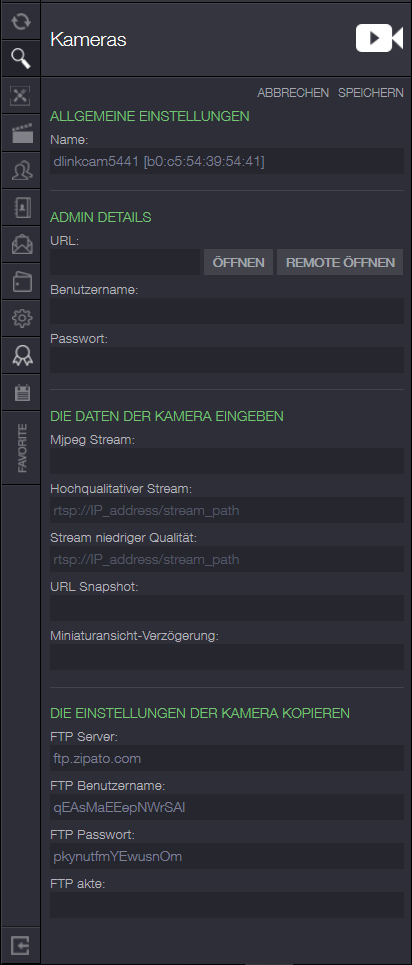
Task: Open the users sidebar icon
Action: click(x=21, y=170)
